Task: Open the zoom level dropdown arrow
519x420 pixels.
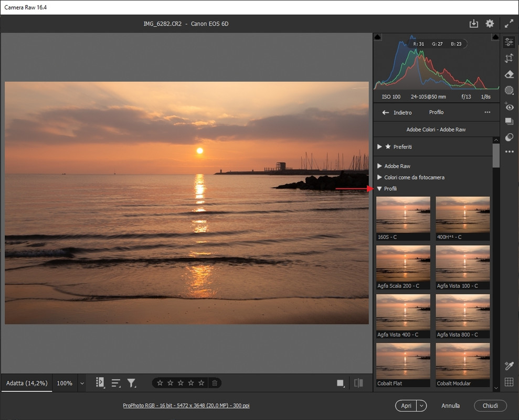Action: pos(82,383)
